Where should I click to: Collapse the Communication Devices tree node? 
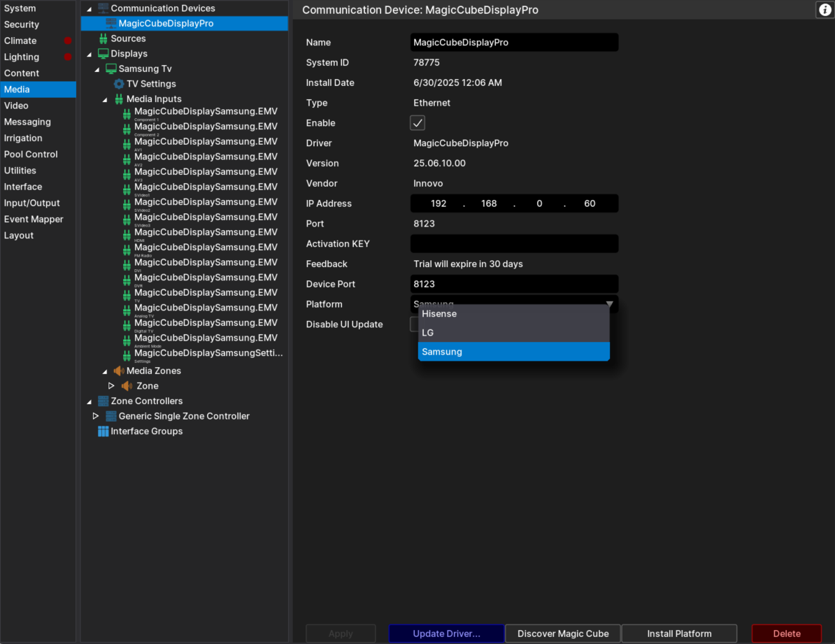coord(90,9)
